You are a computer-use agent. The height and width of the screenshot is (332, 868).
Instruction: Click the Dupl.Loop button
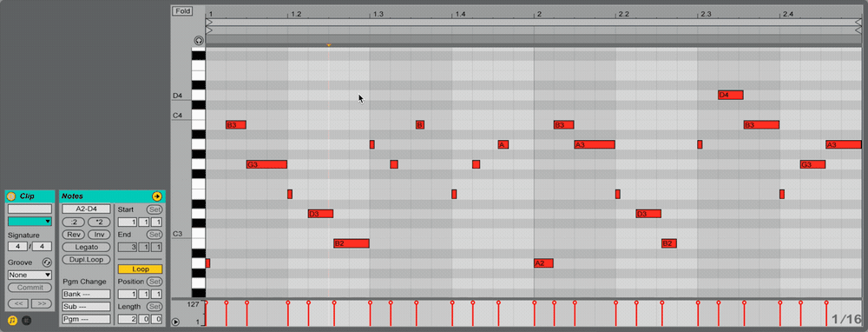[86, 259]
